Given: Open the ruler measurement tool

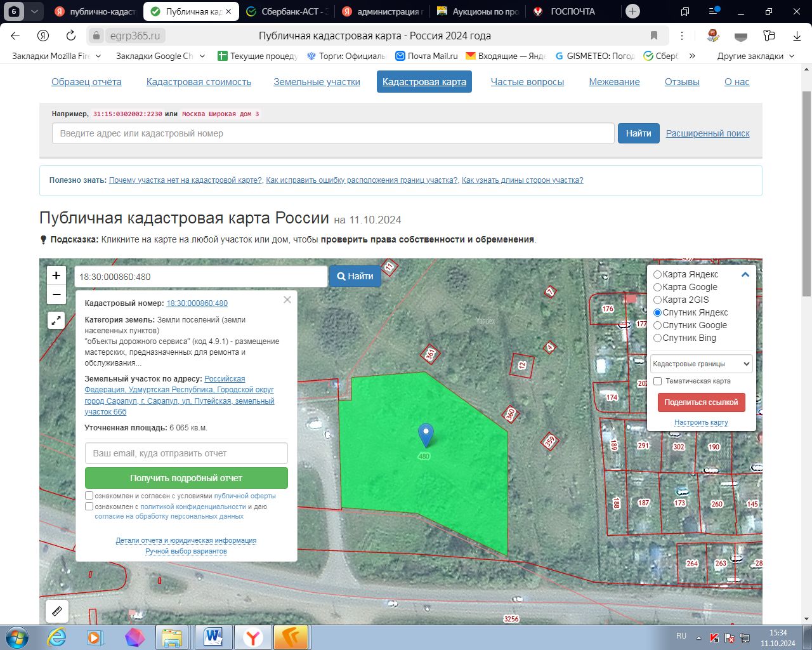Looking at the screenshot, I should pos(57,611).
